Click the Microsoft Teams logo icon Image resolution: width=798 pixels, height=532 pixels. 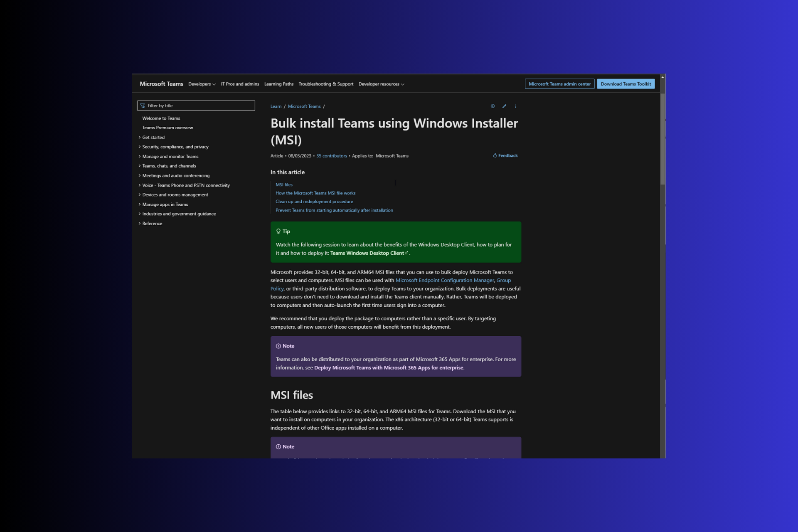point(162,84)
